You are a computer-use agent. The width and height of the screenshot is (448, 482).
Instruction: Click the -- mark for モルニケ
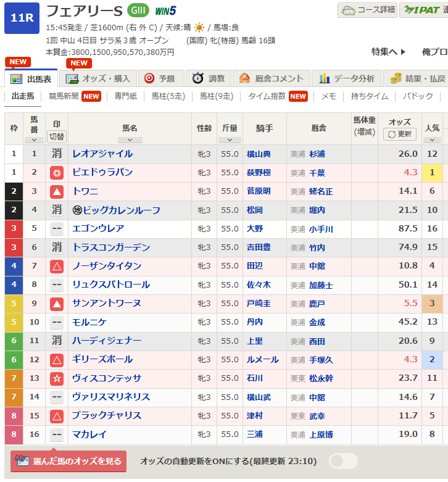(x=57, y=322)
